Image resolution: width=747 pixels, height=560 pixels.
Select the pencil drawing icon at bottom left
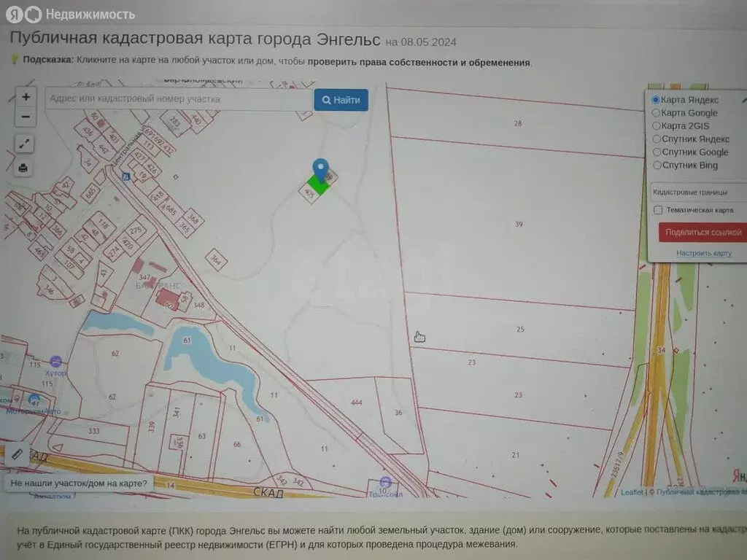pos(16,454)
